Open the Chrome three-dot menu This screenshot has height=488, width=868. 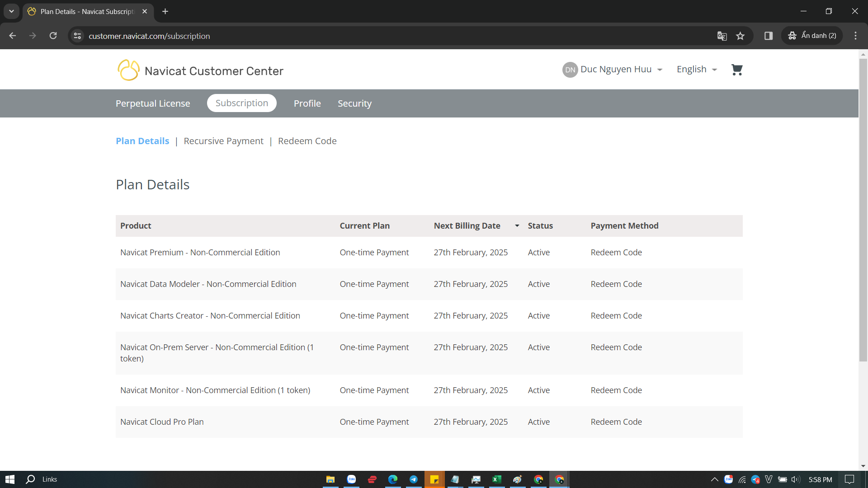pyautogui.click(x=855, y=36)
